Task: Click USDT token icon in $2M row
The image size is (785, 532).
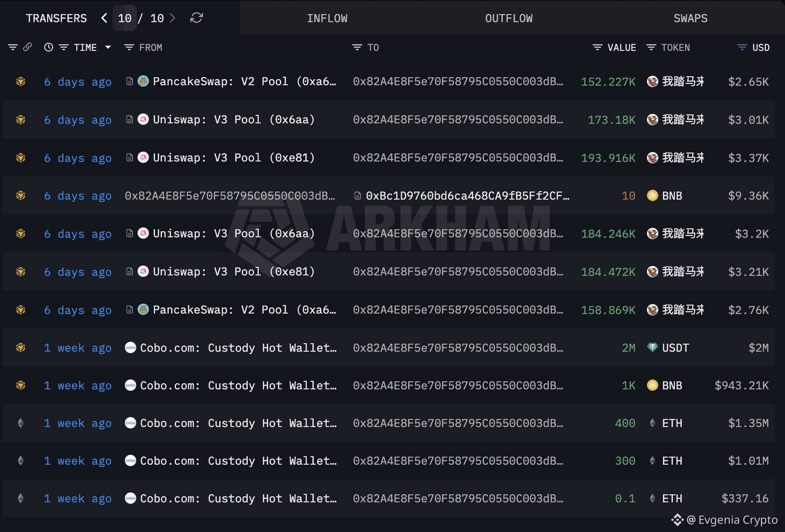Action: pos(652,347)
